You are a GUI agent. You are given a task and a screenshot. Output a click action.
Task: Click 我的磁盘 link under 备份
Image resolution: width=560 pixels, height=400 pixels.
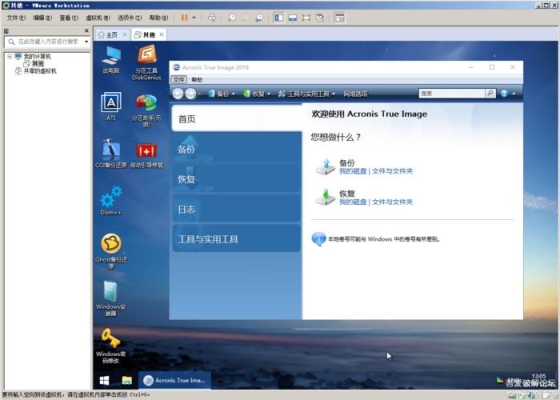point(353,171)
